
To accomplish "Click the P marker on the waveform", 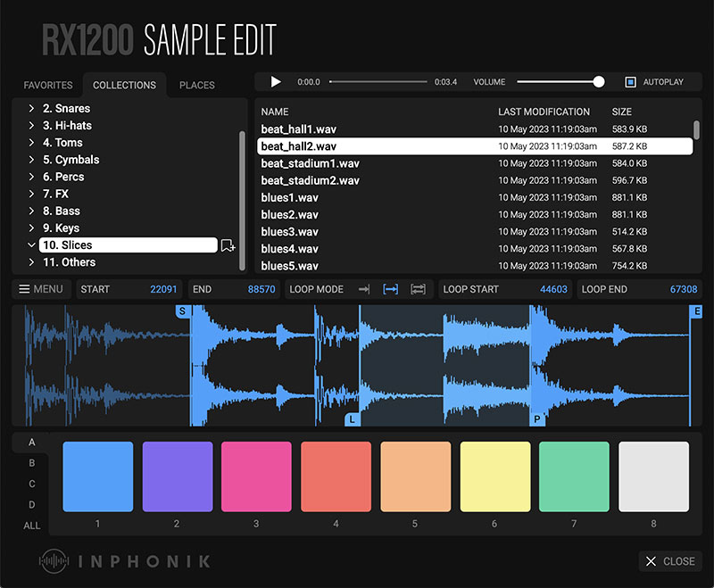I will pyautogui.click(x=537, y=419).
